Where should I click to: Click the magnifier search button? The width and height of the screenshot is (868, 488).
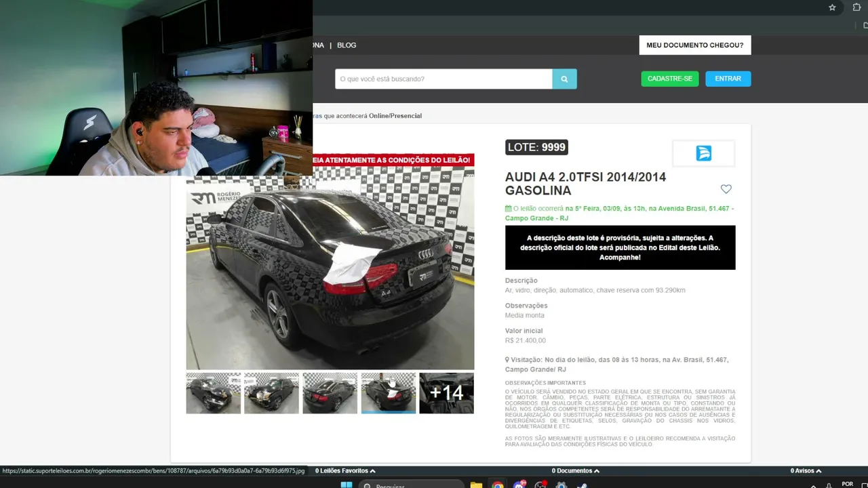tap(564, 79)
